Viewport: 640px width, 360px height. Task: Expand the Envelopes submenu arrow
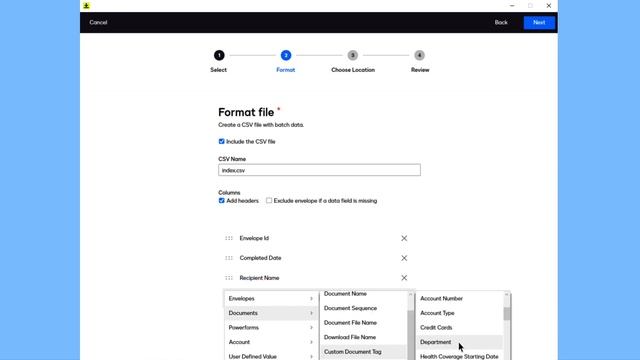pos(311,299)
